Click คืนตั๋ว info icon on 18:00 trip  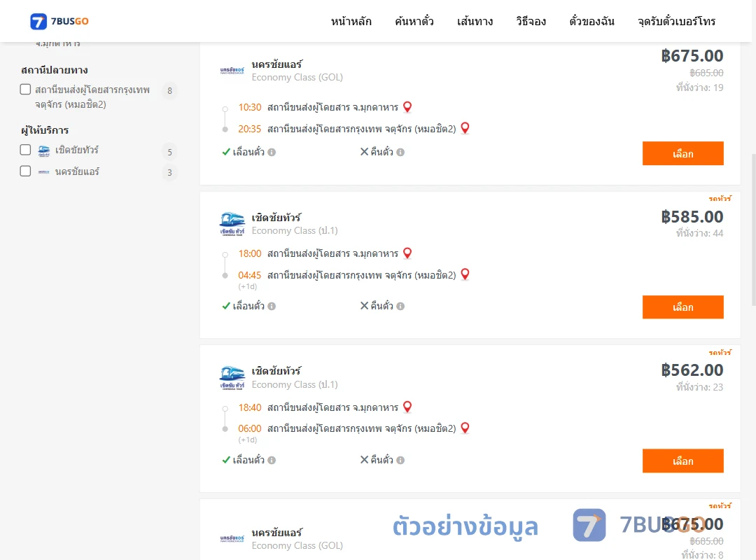[400, 307]
